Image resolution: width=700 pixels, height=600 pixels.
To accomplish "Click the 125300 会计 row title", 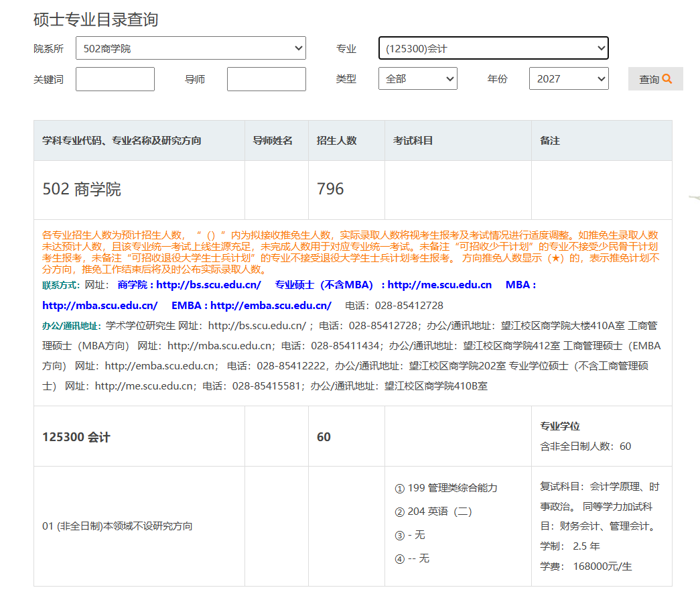I will point(76,437).
